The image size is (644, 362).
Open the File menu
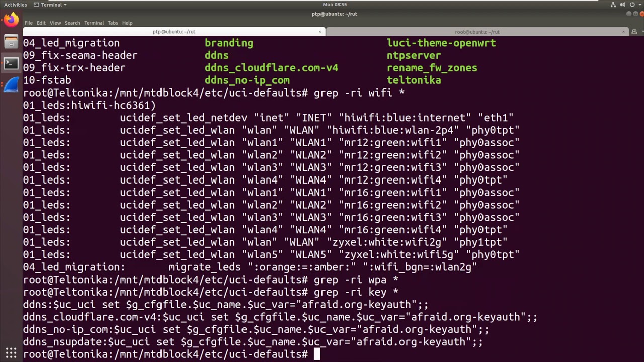[x=29, y=23]
